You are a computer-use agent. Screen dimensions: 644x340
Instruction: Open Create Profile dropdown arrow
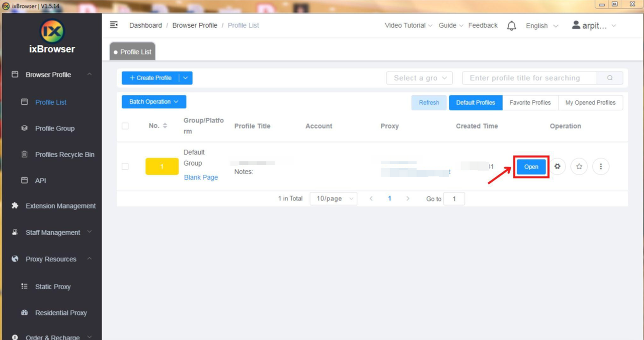point(185,78)
